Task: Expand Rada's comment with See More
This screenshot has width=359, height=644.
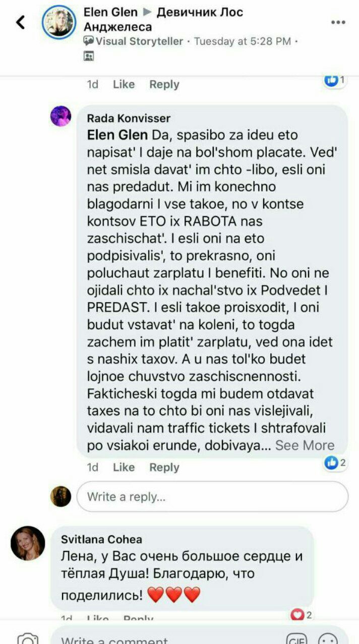Action: tap(305, 445)
